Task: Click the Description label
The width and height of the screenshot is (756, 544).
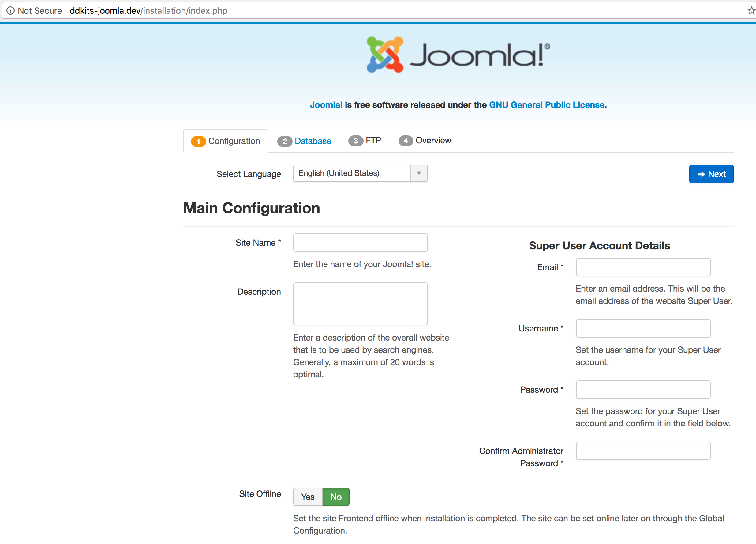Action: [259, 292]
